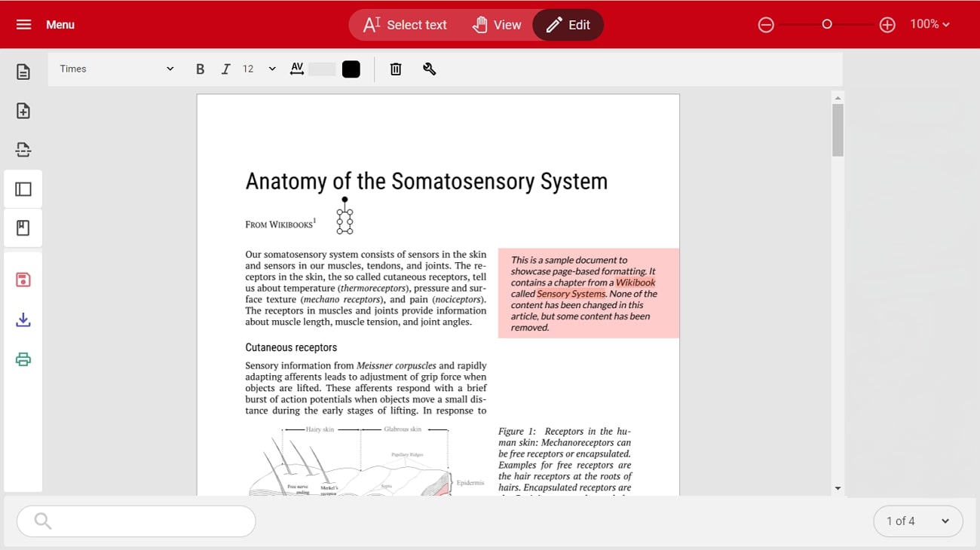Click the 'Glabrous skin' diagram label
The width and height of the screenshot is (980, 550).
403,429
